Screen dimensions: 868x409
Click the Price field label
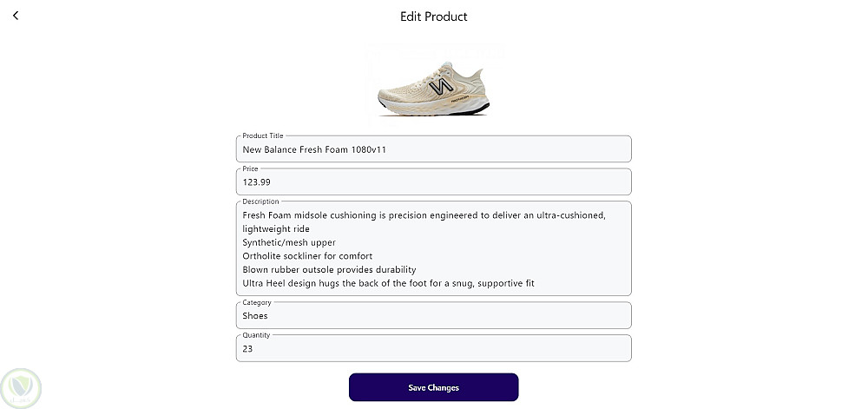[x=250, y=168]
